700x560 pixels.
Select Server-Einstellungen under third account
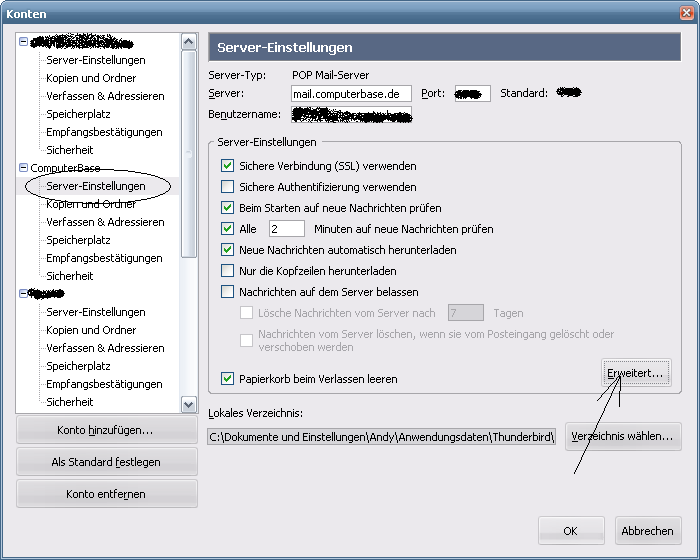tap(96, 312)
